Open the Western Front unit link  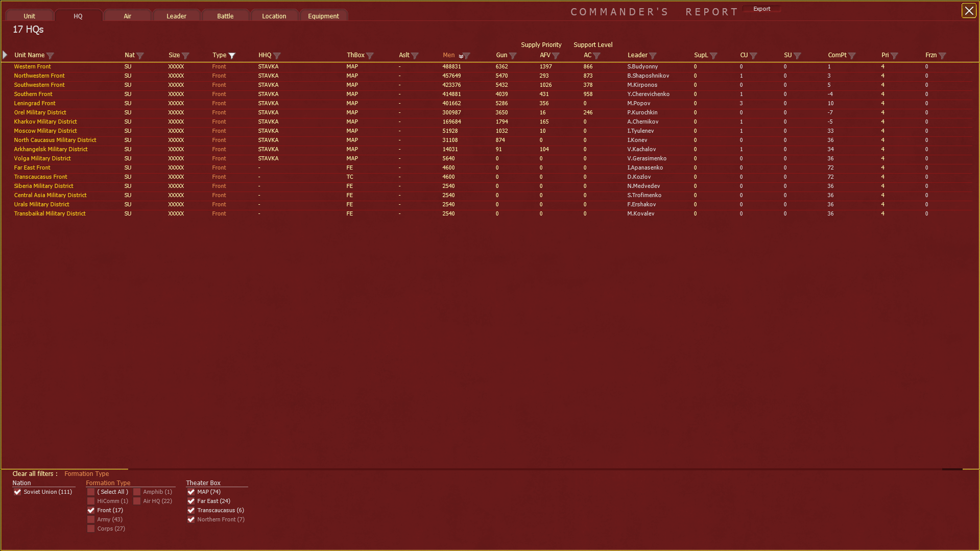pos(32,66)
